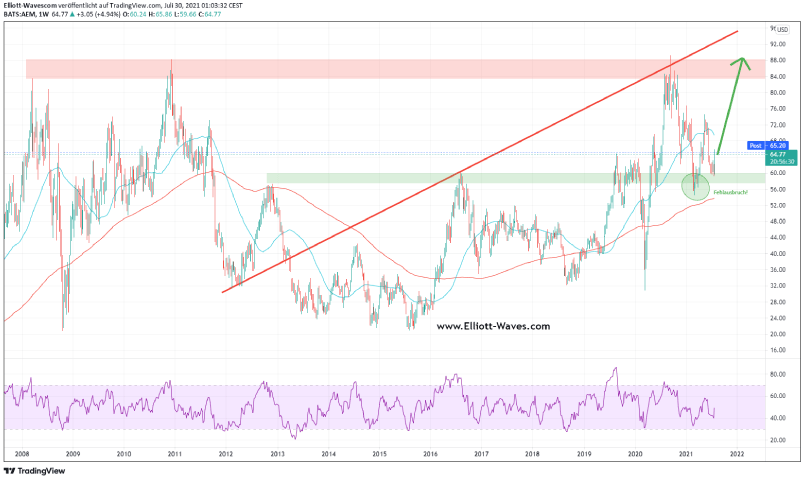
Task: Click the 2008 label on time axis
Action: 21,453
